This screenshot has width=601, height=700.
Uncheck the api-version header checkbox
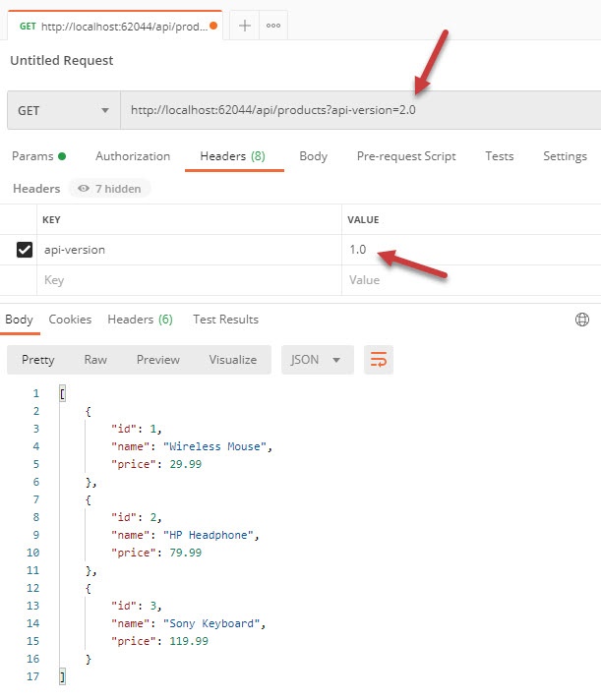click(25, 250)
